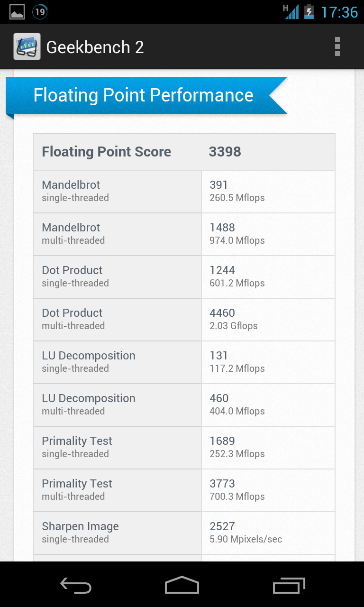The width and height of the screenshot is (364, 607).
Task: Open the three-dot overflow menu
Action: (x=337, y=46)
